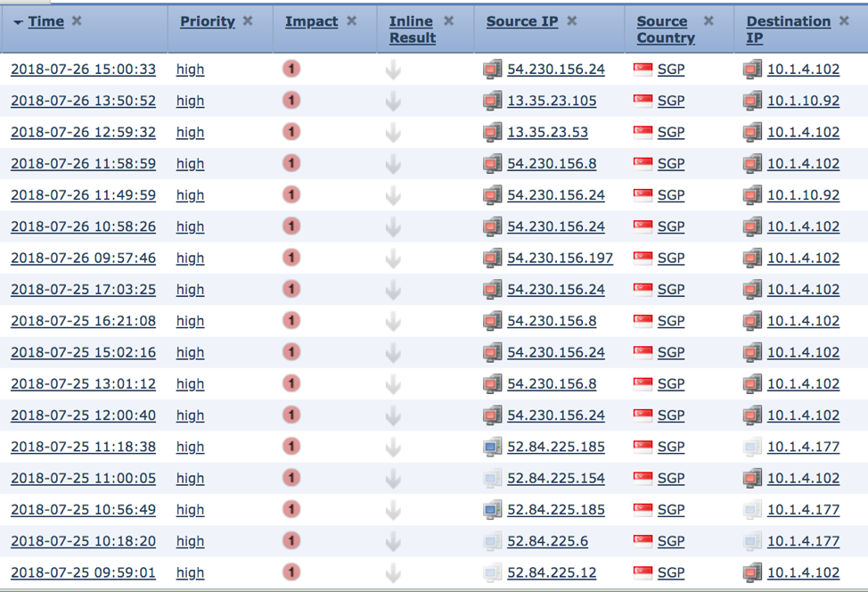Click the red impact 1 icon for 2018-07-26 15:00:33

[291, 69]
